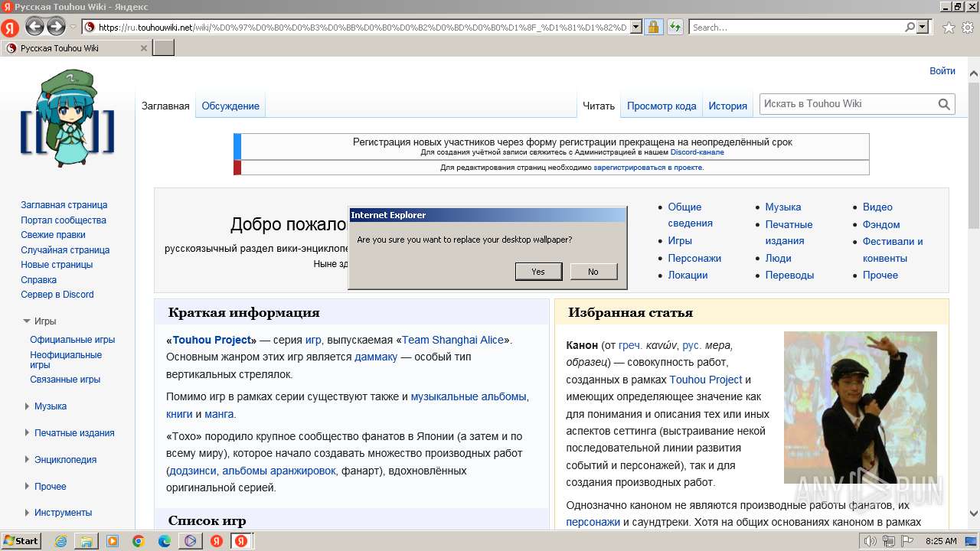Click the magnifier icon in browser search box
Image resolution: width=980 pixels, height=551 pixels.
(x=910, y=27)
